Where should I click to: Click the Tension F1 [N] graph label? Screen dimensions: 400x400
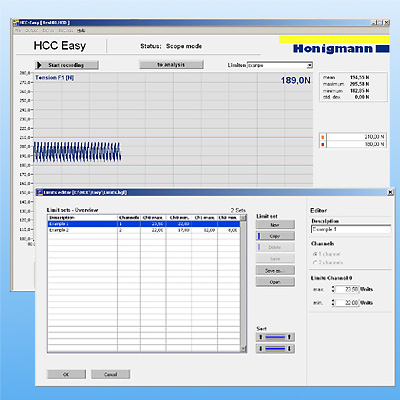tap(55, 78)
